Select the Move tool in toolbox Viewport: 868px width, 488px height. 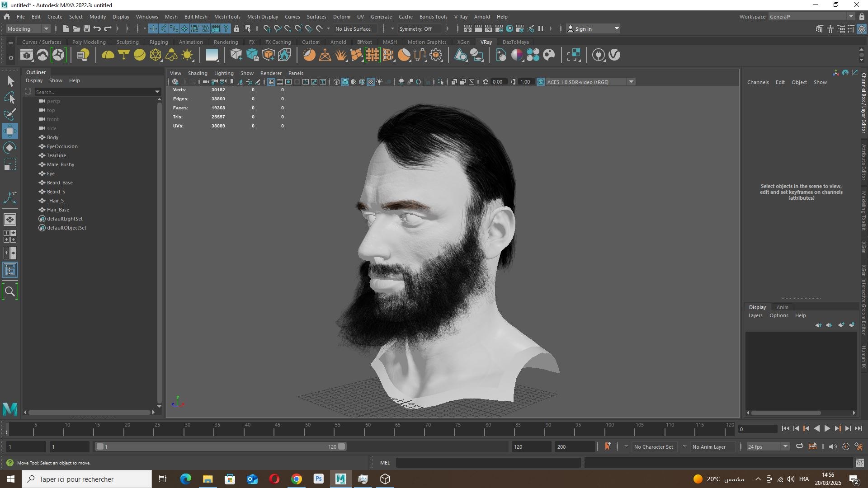(x=10, y=131)
